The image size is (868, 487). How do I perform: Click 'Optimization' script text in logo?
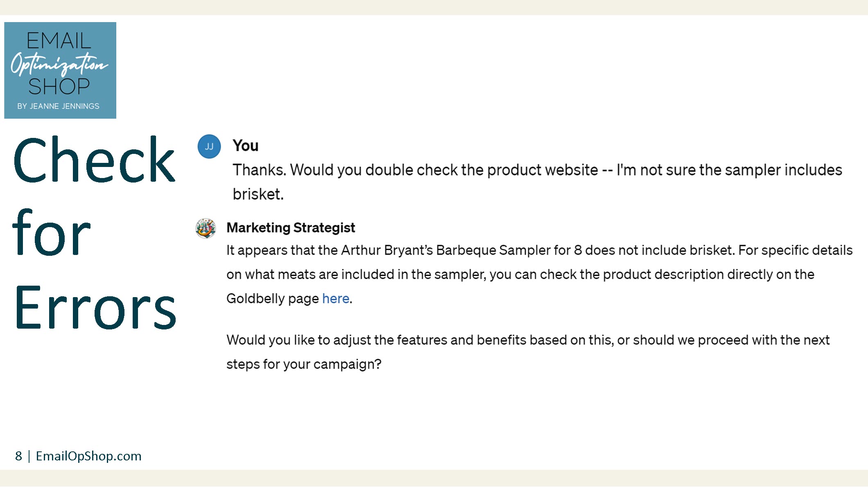pyautogui.click(x=59, y=64)
